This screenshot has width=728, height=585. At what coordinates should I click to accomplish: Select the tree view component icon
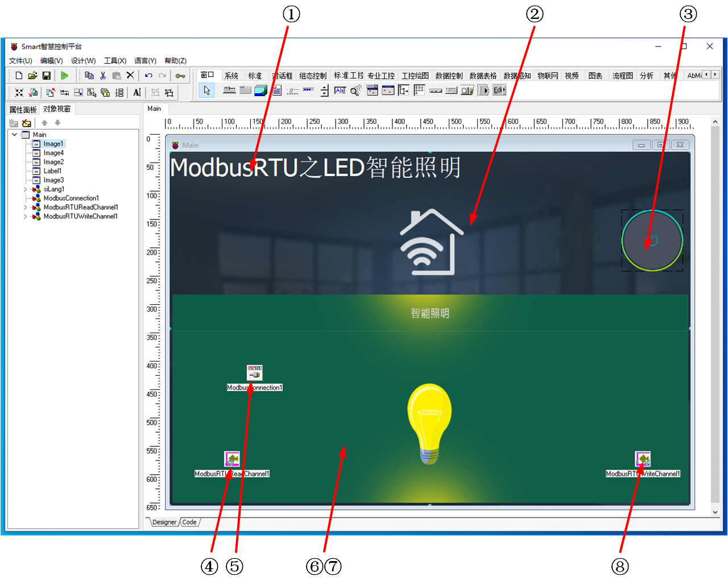click(x=404, y=90)
